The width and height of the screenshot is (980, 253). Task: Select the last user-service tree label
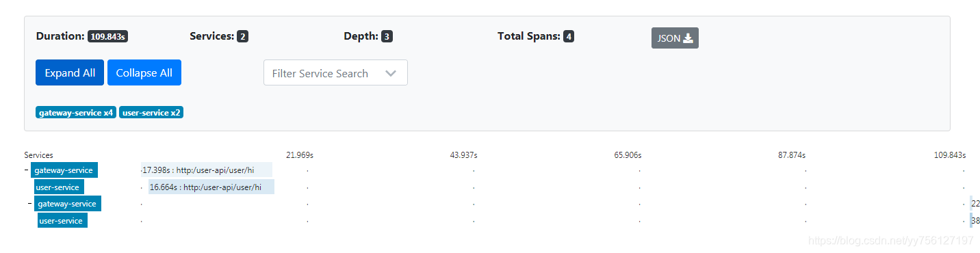pyautogui.click(x=63, y=221)
